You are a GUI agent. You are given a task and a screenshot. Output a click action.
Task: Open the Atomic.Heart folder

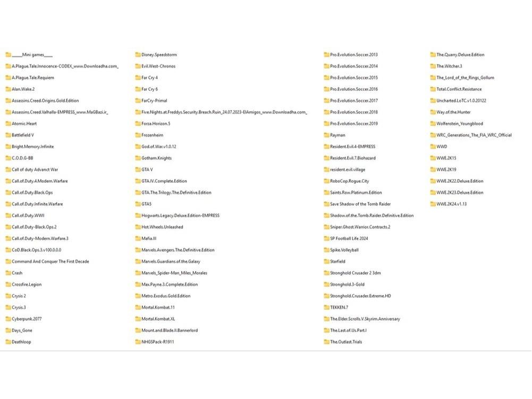coord(24,124)
